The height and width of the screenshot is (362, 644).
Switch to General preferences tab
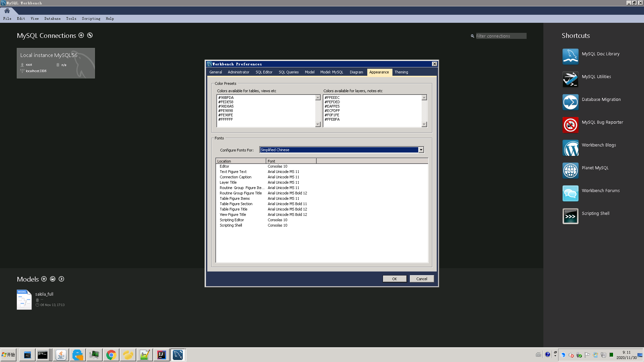216,72
